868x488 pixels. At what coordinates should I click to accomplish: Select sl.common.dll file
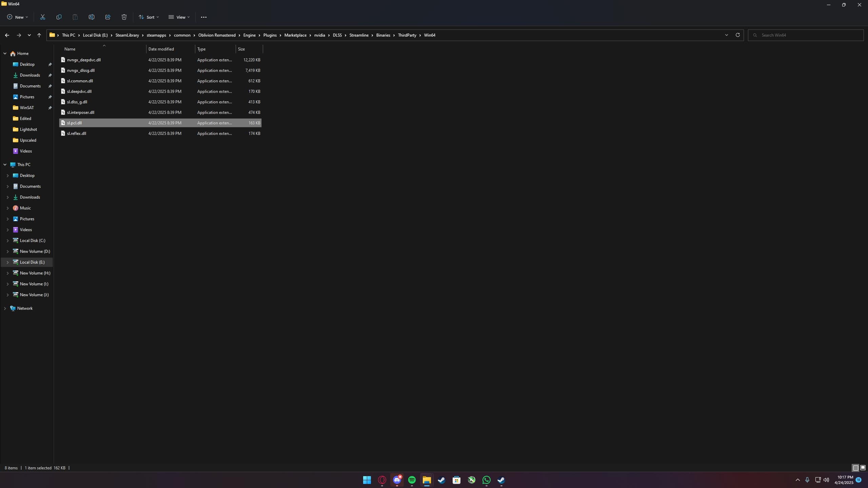(x=160, y=81)
